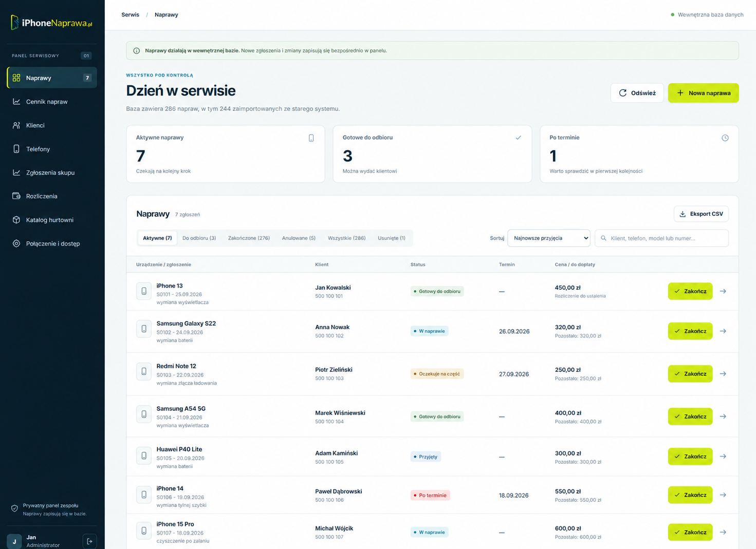
Task: Click the Po terminie status badge
Action: (x=430, y=496)
